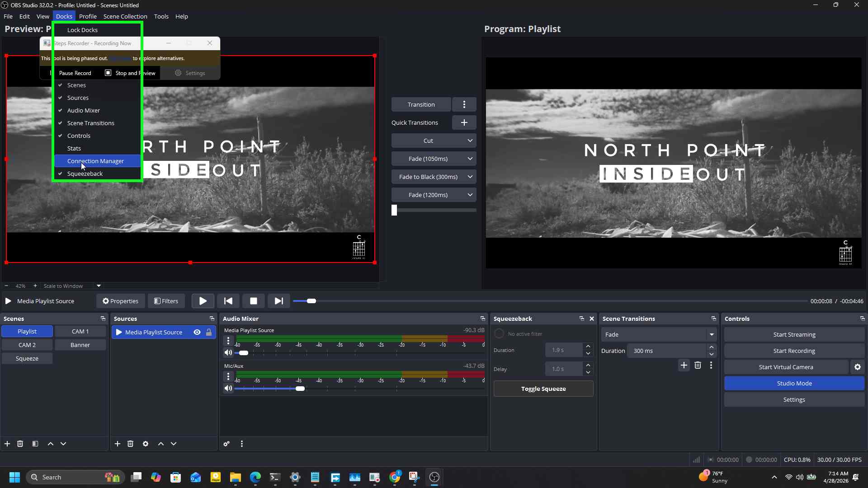Viewport: 868px width, 488px height.
Task: Open source Filters button
Action: tap(166, 301)
